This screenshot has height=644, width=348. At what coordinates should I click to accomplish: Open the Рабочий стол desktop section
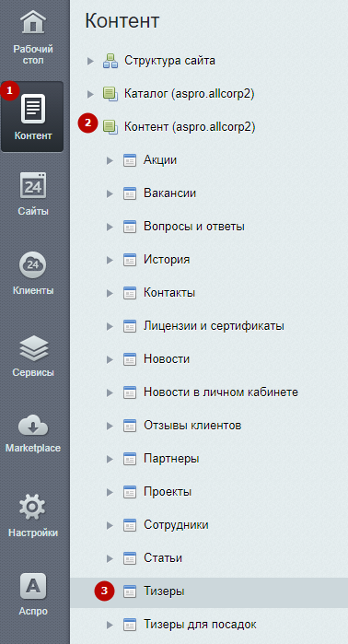click(33, 38)
